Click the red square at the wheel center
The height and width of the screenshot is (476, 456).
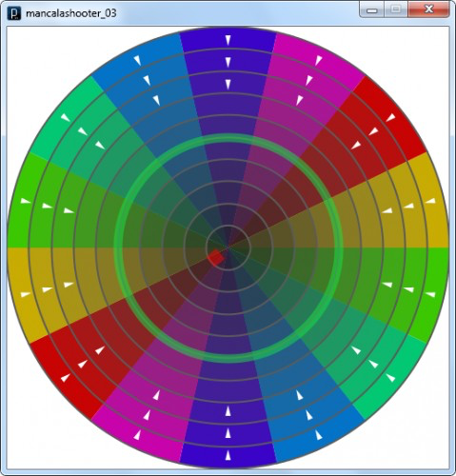[x=216, y=257]
